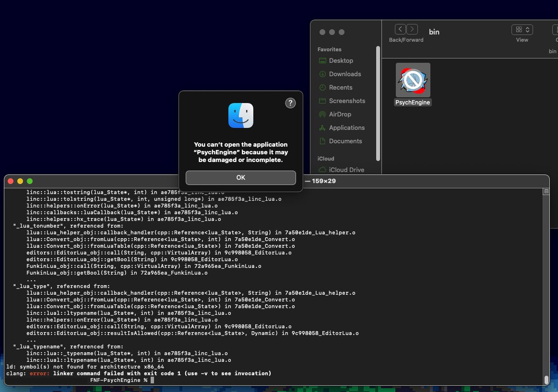558x392 pixels.
Task: Click the iCloud section header in sidebar
Action: 326,159
